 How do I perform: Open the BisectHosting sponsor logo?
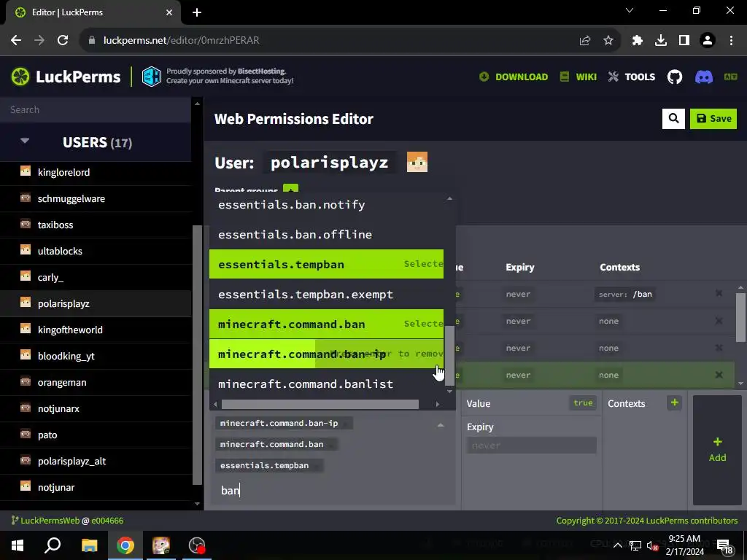pyautogui.click(x=152, y=77)
